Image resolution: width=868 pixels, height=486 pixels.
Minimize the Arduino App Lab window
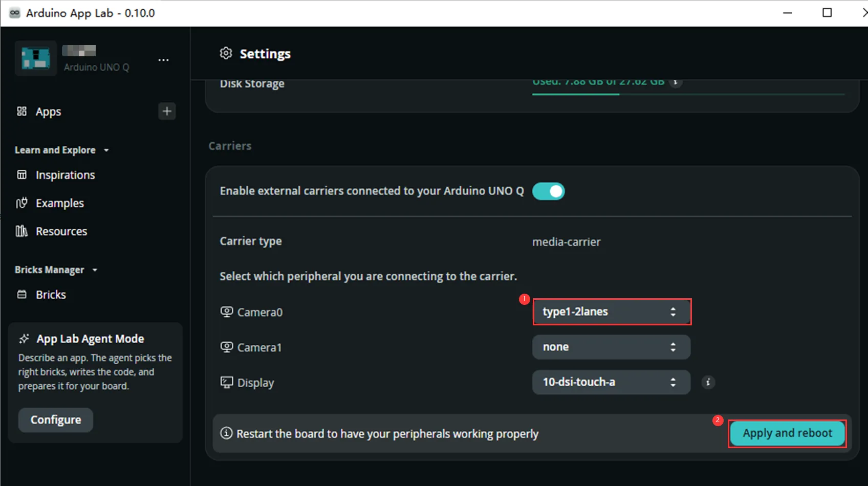[788, 13]
